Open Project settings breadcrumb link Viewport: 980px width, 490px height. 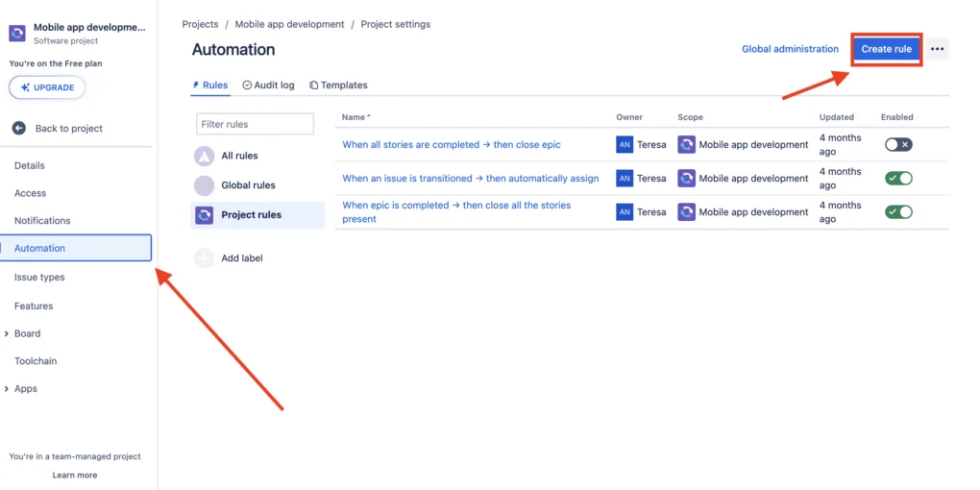[396, 24]
